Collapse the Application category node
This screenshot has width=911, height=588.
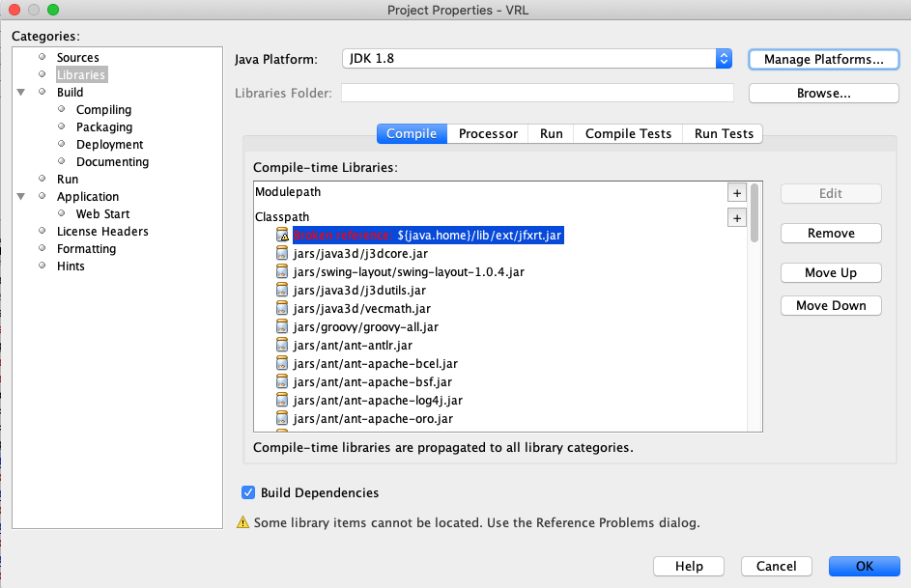point(21,197)
